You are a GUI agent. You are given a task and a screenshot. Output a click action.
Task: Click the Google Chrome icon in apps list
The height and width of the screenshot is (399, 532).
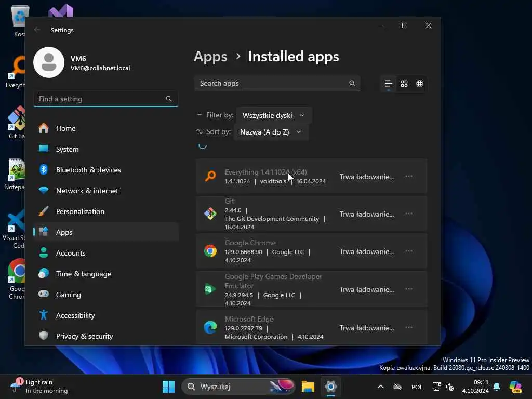pos(210,251)
